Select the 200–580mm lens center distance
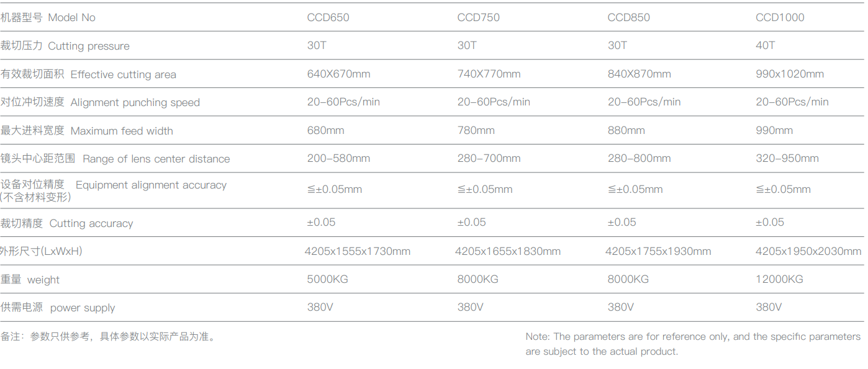The image size is (868, 369). click(x=338, y=158)
